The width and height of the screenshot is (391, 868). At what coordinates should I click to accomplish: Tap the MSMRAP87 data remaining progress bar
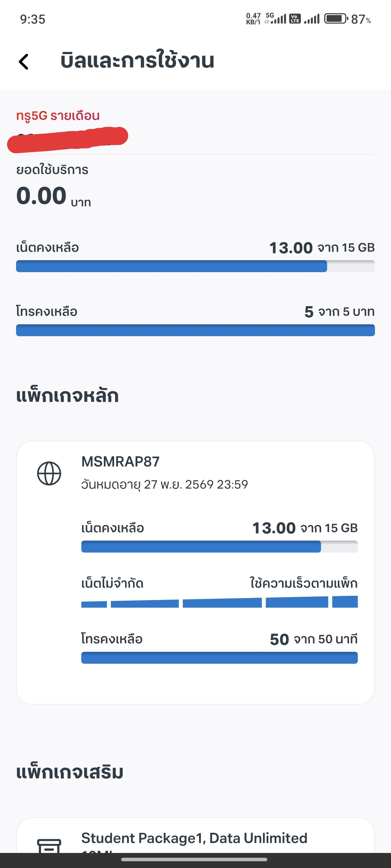pyautogui.click(x=219, y=547)
